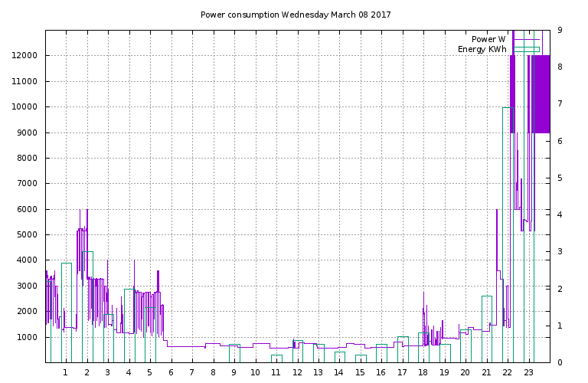Click hour label 22 on the x-axis
This screenshot has height=383, width=588.
click(507, 372)
